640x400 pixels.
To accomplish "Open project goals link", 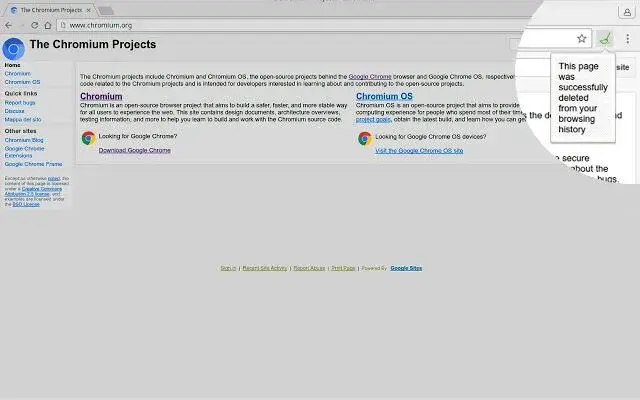I will 373,120.
